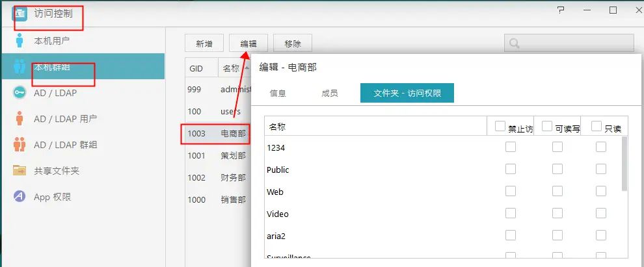The height and width of the screenshot is (267, 644).
Task: Check 只读 for aria2 folder
Action: click(x=601, y=235)
